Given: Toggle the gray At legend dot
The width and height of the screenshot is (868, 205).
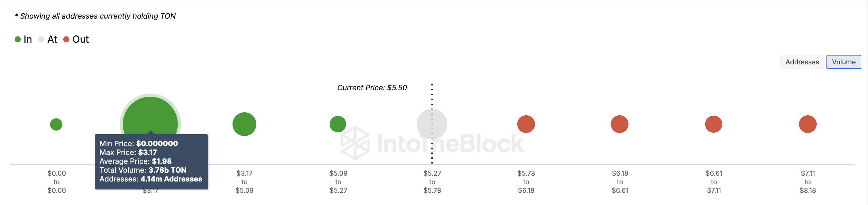Looking at the screenshot, I should coord(41,40).
